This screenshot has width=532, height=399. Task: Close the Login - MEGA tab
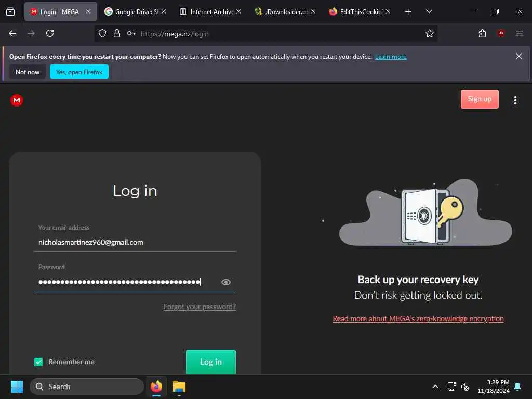88,11
